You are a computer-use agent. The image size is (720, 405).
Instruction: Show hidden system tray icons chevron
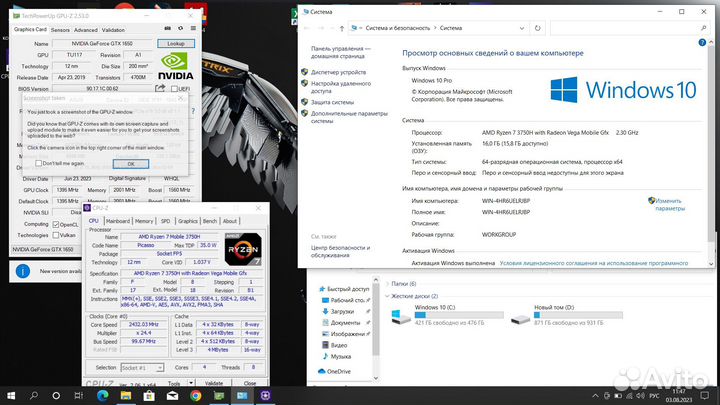pos(595,395)
